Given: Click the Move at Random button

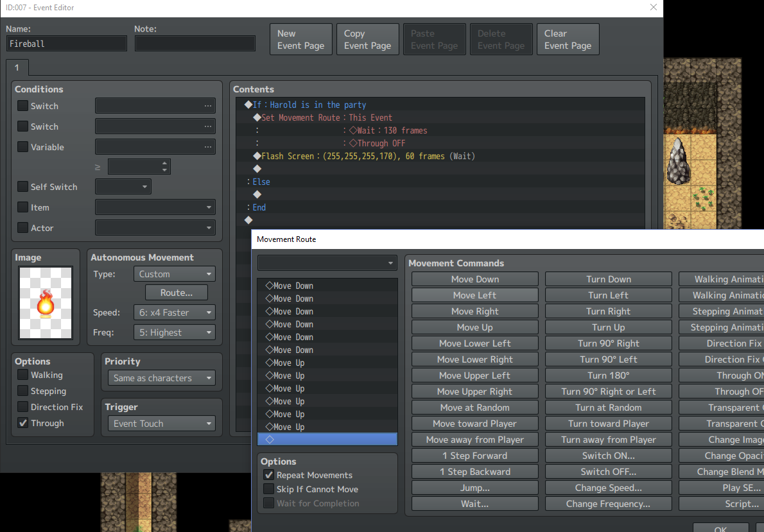Looking at the screenshot, I should tap(474, 408).
